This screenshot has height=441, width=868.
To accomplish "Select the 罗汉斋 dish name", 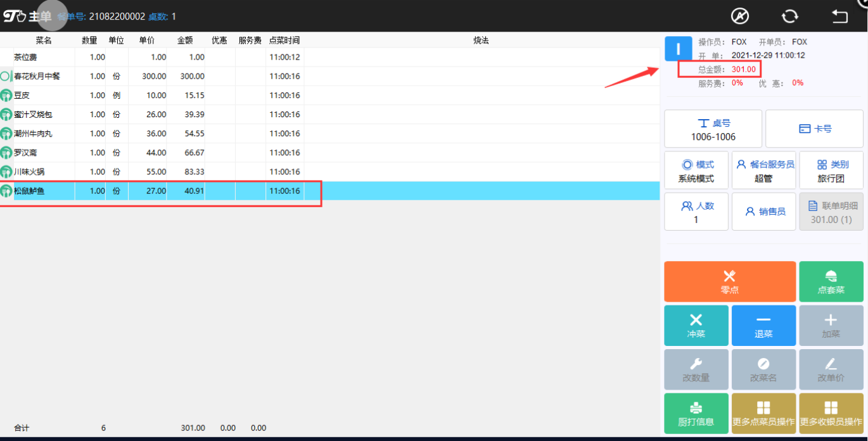I will (x=25, y=153).
